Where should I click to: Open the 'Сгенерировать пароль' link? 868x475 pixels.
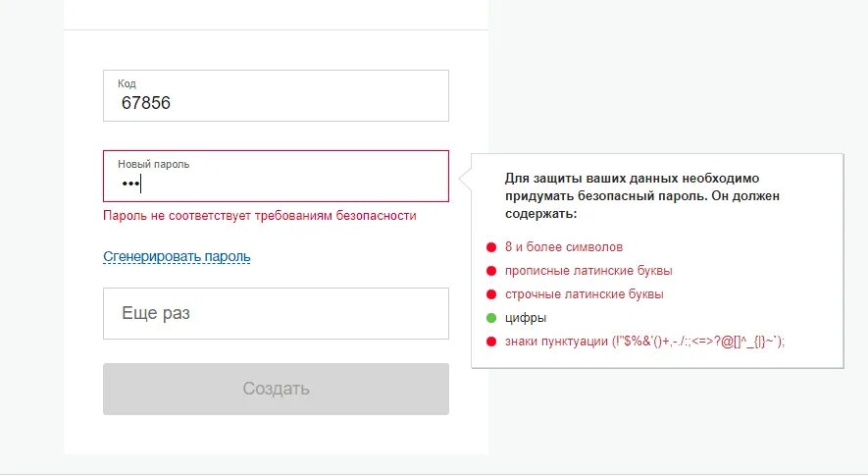tap(177, 257)
